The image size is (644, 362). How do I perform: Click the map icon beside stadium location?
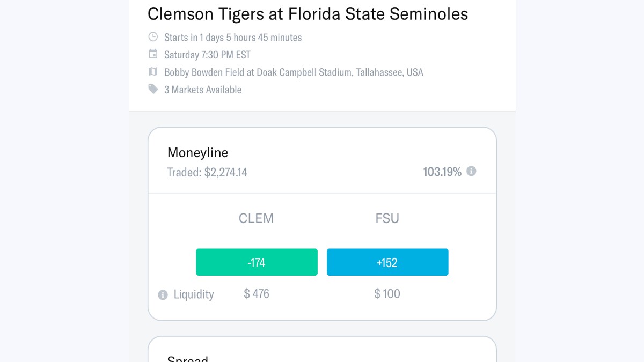click(153, 72)
